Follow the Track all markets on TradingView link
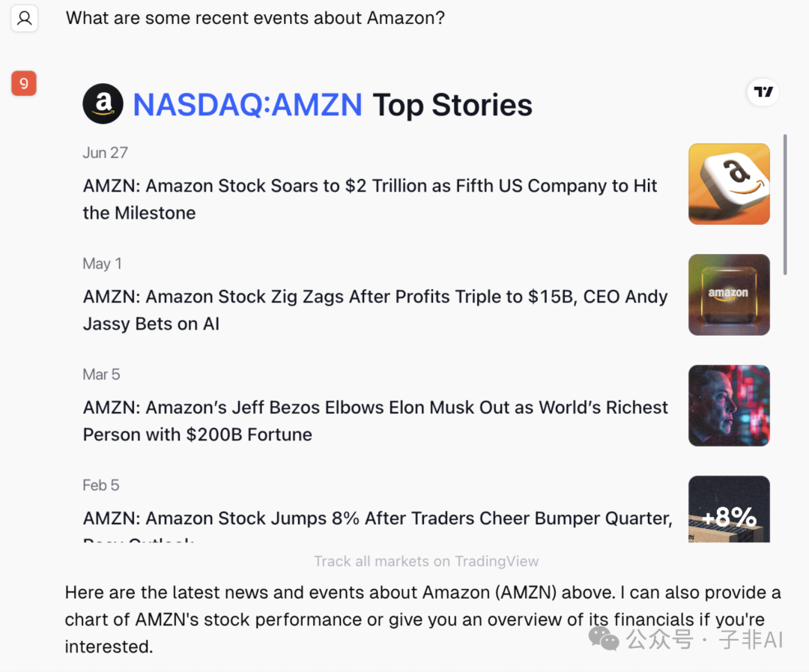The image size is (809, 672). click(426, 561)
